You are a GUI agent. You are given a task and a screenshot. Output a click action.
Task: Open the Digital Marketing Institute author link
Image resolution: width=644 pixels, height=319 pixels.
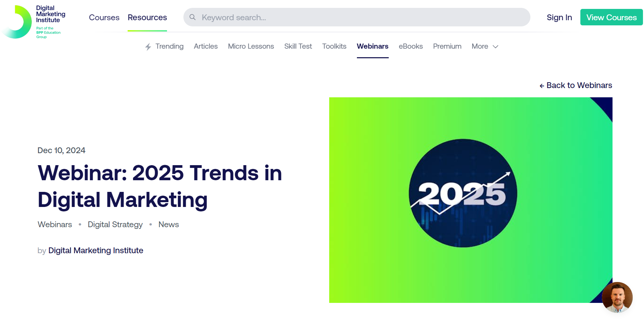pos(96,250)
